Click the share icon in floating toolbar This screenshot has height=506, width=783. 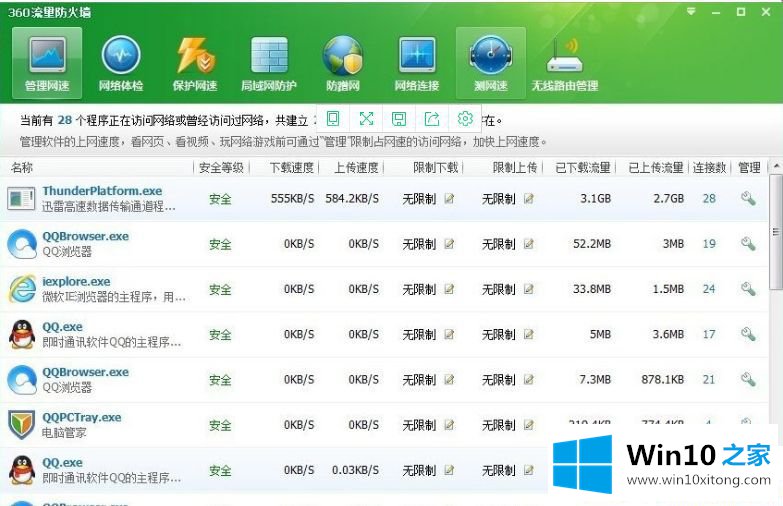[x=431, y=119]
